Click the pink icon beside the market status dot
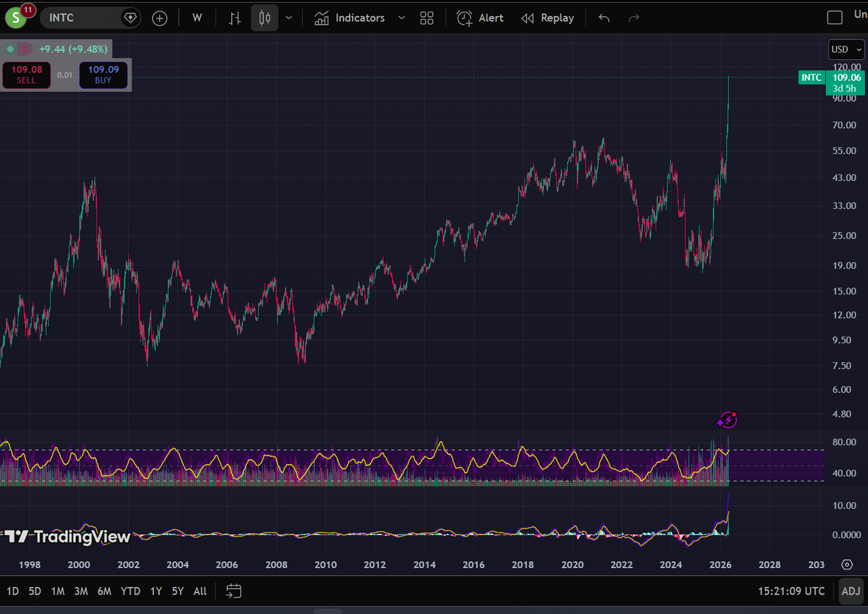This screenshot has width=868, height=614. click(x=24, y=49)
